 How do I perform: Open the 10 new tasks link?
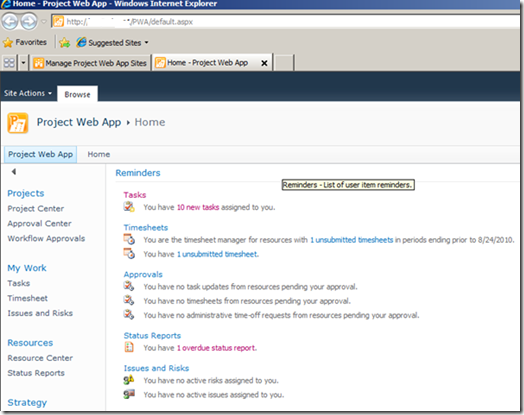click(198, 207)
